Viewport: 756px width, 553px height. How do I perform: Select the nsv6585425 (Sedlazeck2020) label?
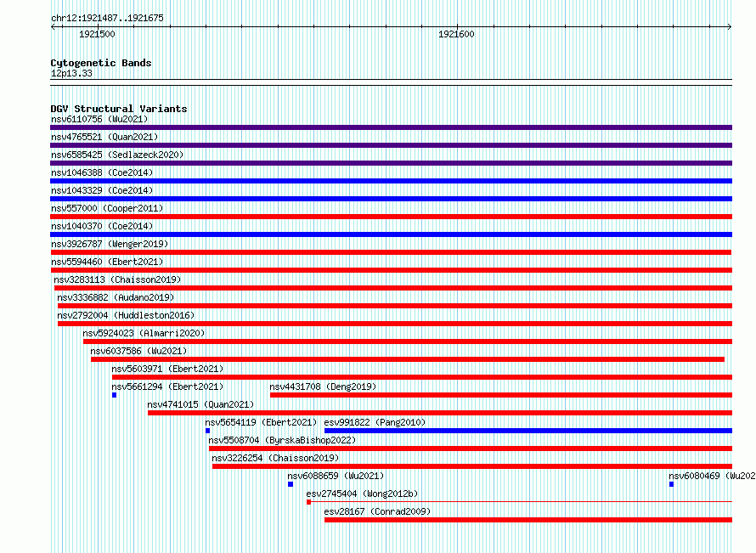[117, 155]
